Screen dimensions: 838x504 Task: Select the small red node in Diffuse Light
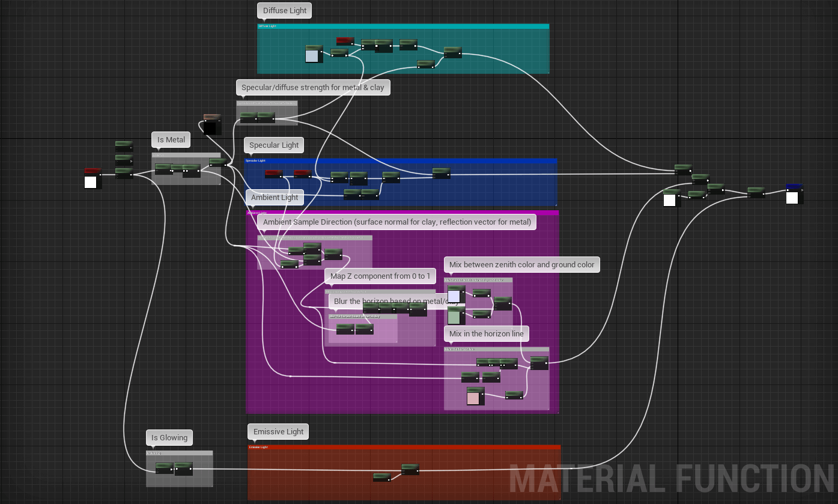click(x=345, y=41)
